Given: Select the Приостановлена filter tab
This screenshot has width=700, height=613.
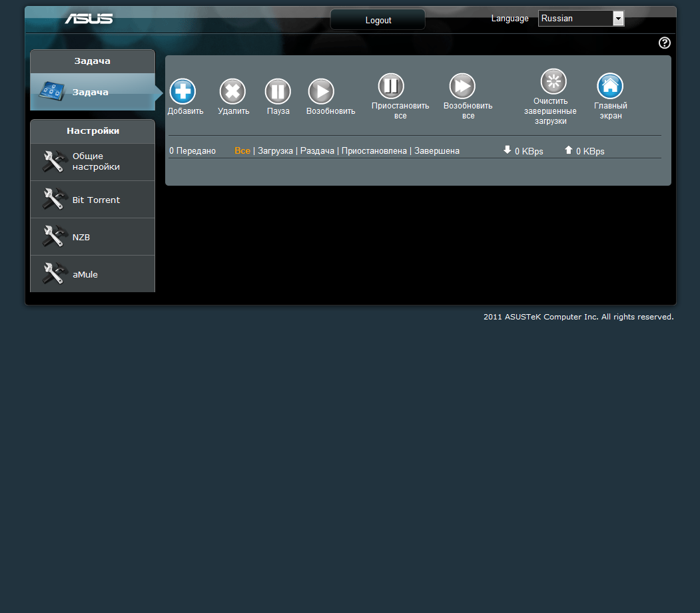Looking at the screenshot, I should [374, 151].
